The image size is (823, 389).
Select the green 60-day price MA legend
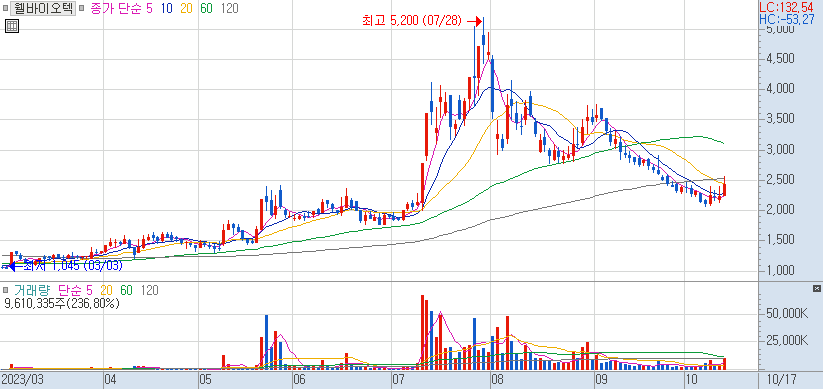(x=206, y=8)
